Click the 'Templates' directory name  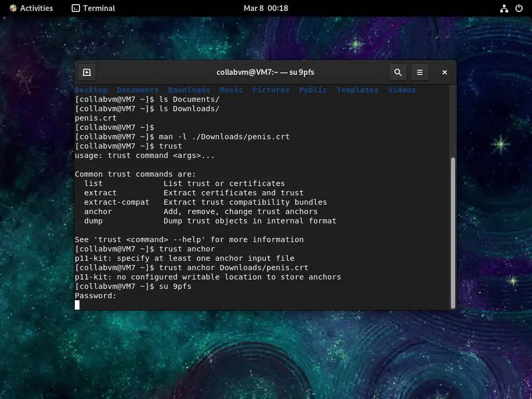[357, 90]
